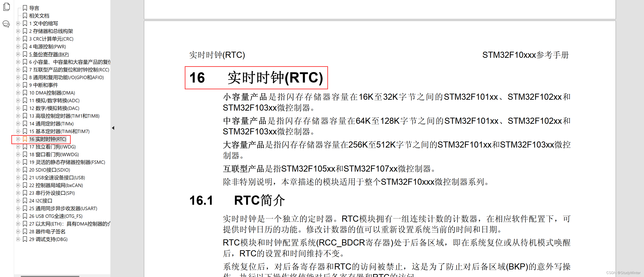Viewport: 644px width, 277px height.
Task: Expand the 19 灵活的静态存储器控制器(FSMC) node
Action: tap(18, 162)
